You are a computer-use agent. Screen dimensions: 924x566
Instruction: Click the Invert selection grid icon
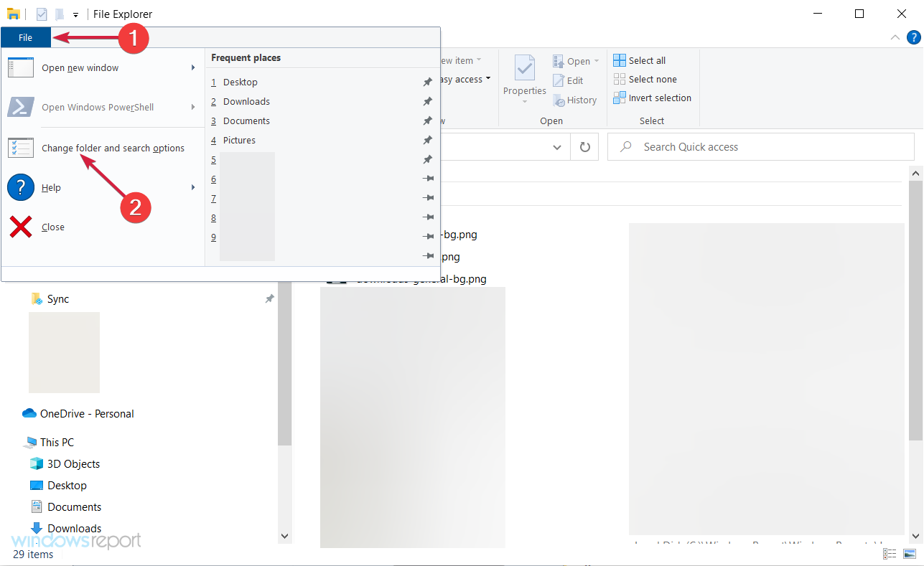tap(620, 98)
